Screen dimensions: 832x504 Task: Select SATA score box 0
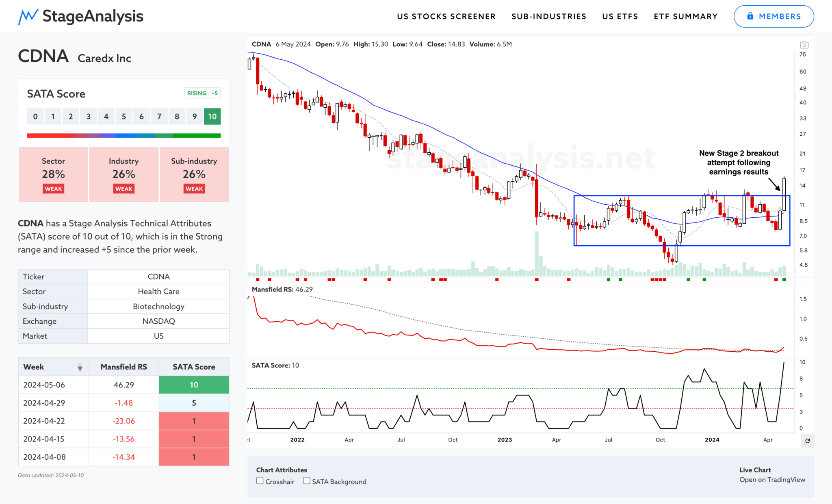(35, 117)
